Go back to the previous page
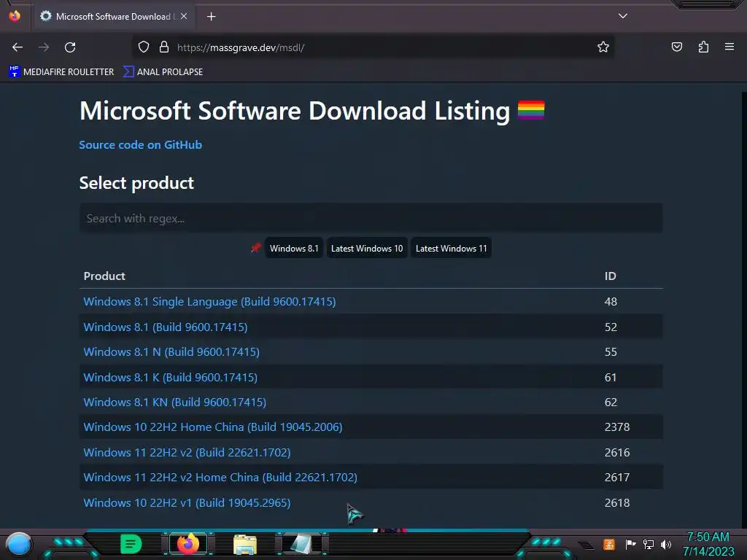 (x=18, y=47)
